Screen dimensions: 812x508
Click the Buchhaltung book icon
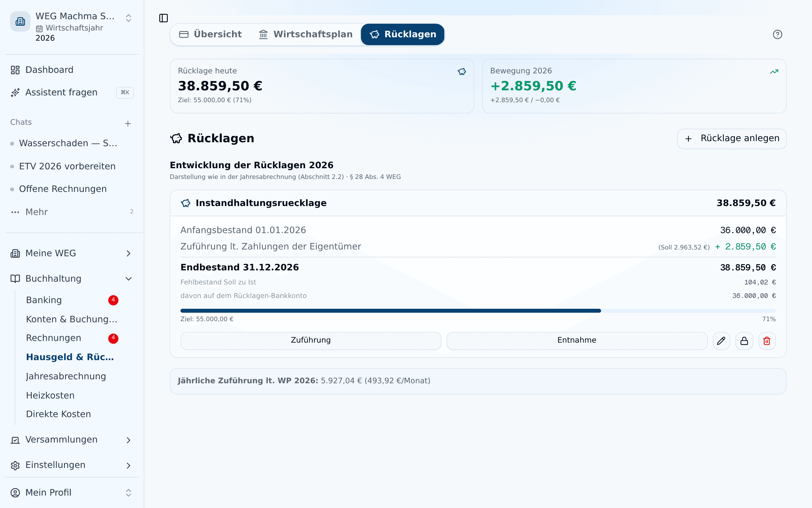tap(15, 279)
